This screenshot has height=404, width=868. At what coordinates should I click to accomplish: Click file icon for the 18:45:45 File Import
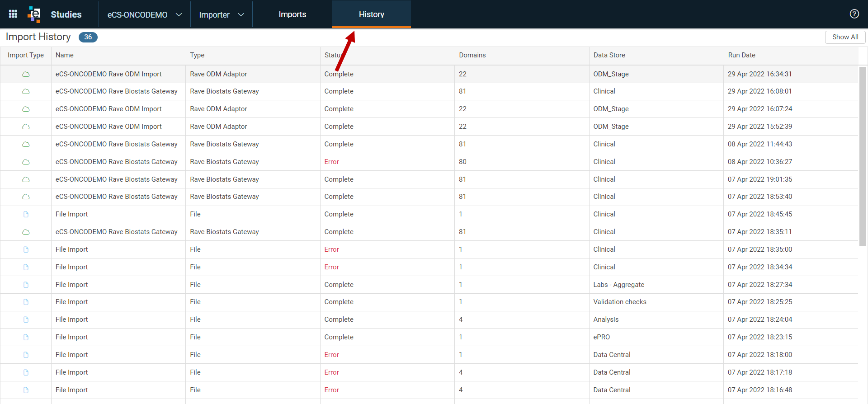(x=26, y=214)
